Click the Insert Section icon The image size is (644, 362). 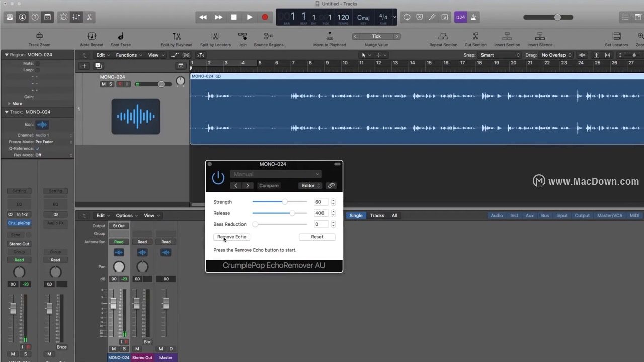pos(507,36)
